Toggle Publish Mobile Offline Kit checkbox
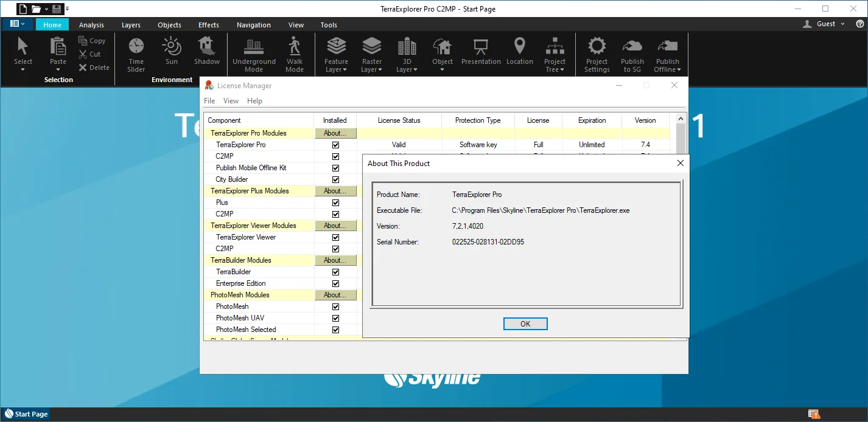The width and height of the screenshot is (868, 422). (x=335, y=168)
